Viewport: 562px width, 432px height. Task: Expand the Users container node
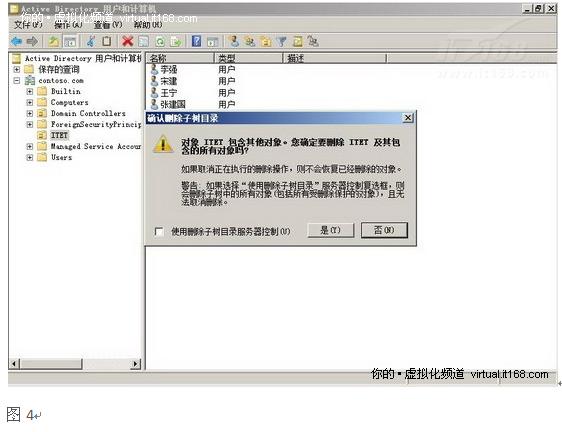[30, 157]
